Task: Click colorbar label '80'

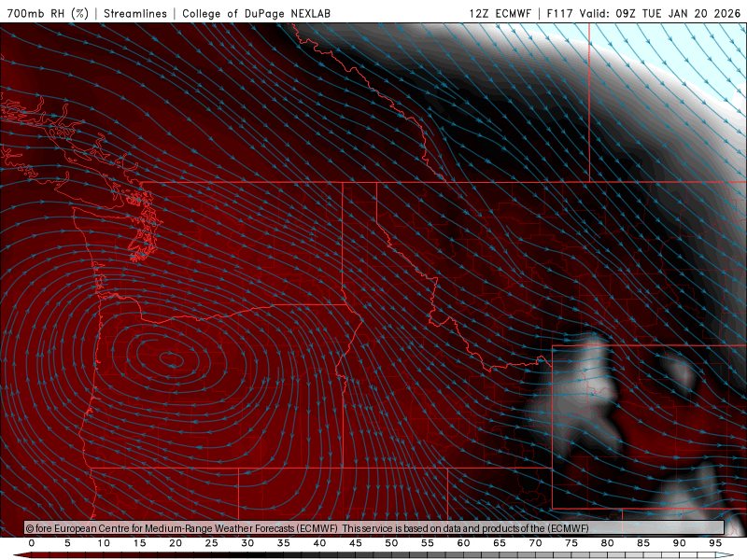Action: coord(608,543)
